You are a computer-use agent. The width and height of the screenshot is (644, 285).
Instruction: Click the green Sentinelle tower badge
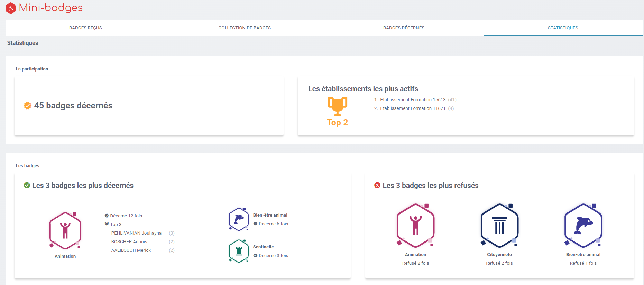[239, 251]
